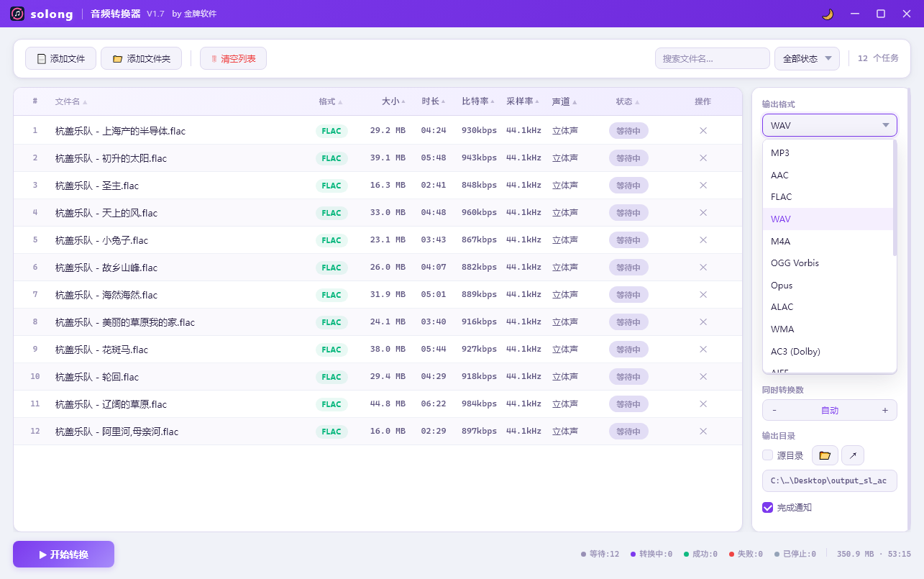Screen dimensions: 924x579
Task: Remove 杭盖乐队 - 阿里河,母亲河.flac via its X icon
Action: click(703, 431)
